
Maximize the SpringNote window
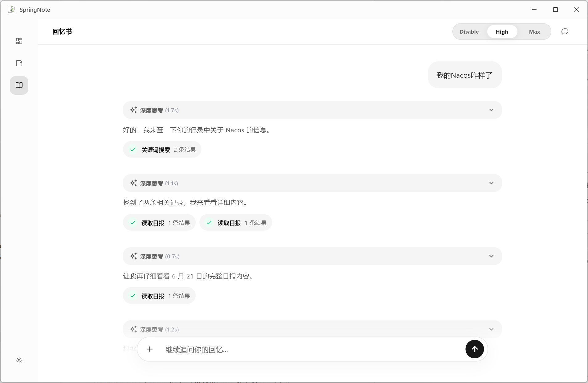pyautogui.click(x=556, y=10)
